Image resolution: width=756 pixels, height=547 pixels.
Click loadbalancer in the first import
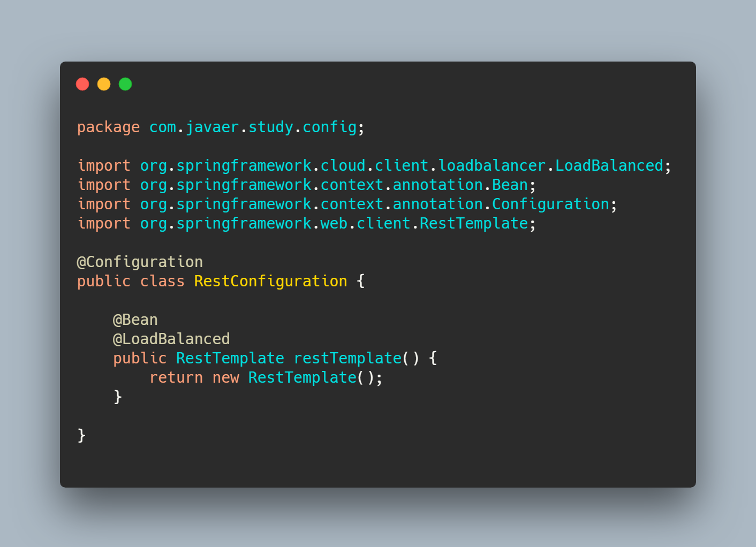[492, 166]
